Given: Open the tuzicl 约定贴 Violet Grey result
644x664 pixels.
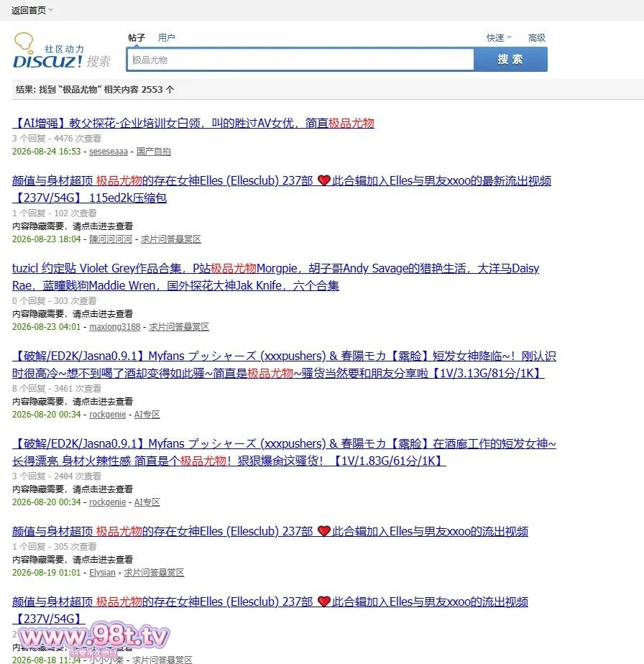Looking at the screenshot, I should (x=276, y=277).
